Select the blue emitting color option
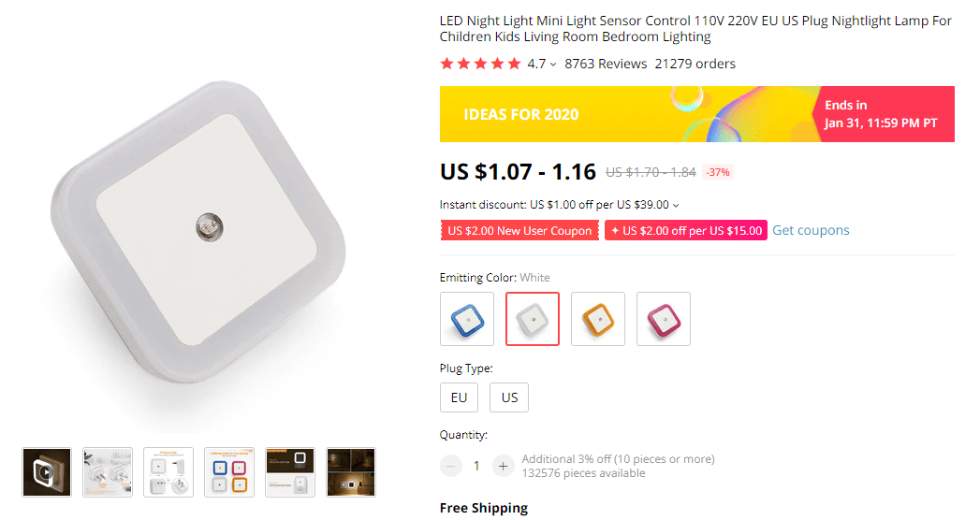 (x=467, y=319)
